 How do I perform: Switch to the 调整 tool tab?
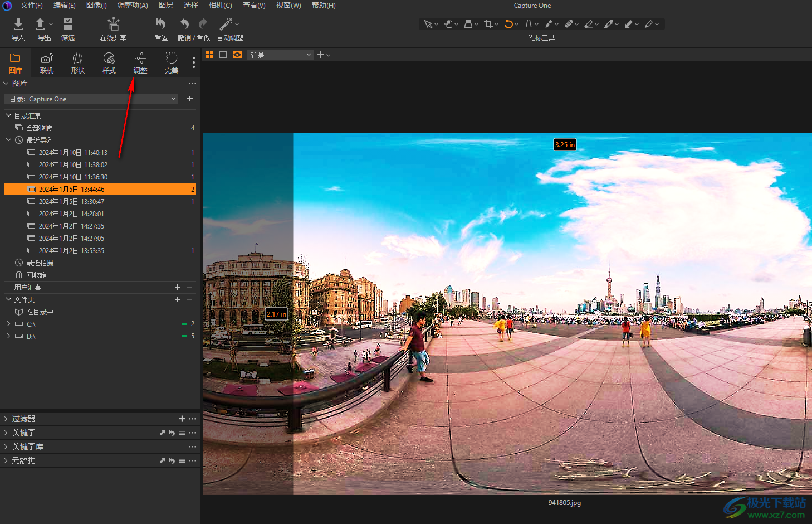(140, 62)
